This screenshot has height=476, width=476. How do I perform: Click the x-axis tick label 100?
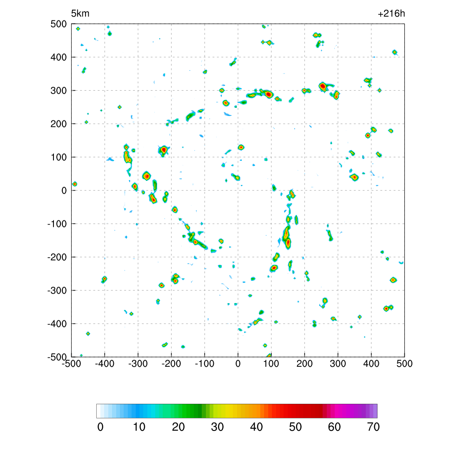271,364
